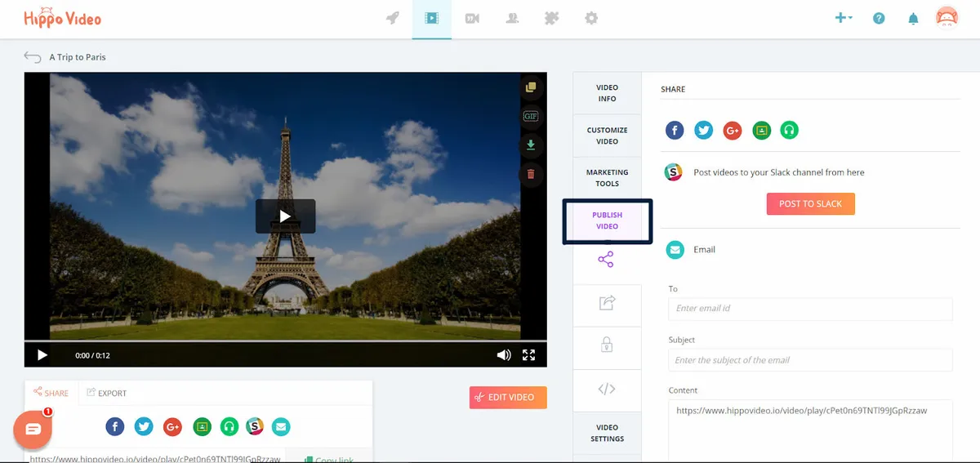This screenshot has height=463, width=980.
Task: Click the Facebook icon in Share panel
Action: coord(675,130)
